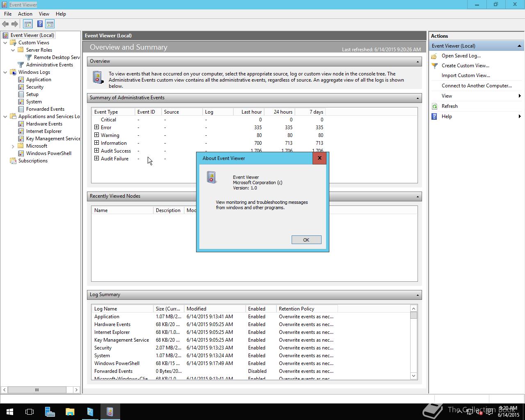The width and height of the screenshot is (525, 420).
Task: Open the Help submenu in Actions pane
Action: point(476,116)
